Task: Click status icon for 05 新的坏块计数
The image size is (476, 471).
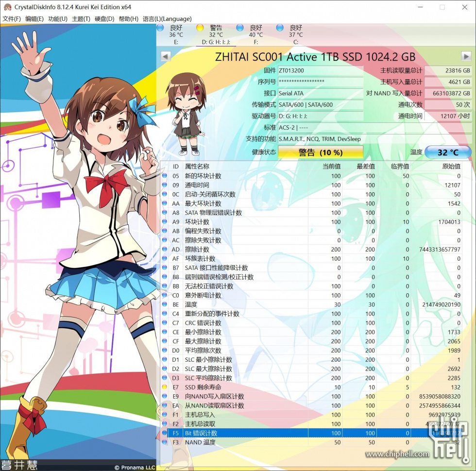Action: point(165,175)
